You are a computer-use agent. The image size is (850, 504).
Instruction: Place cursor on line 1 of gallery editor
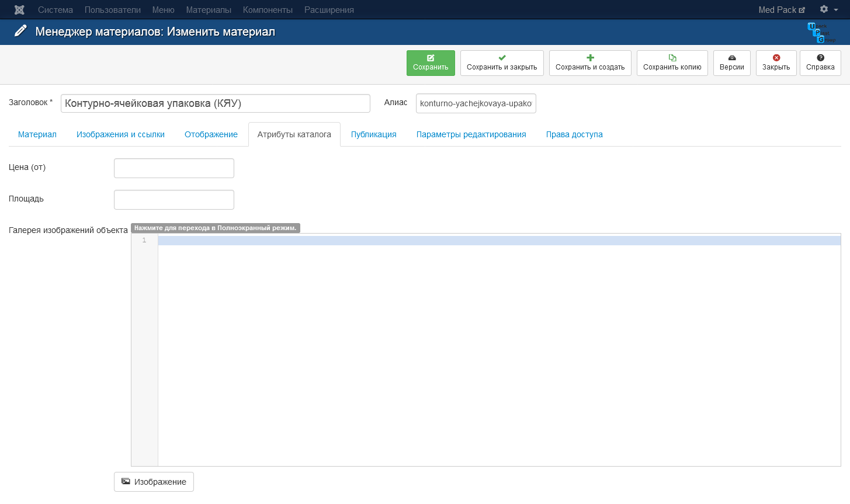pyautogui.click(x=499, y=241)
